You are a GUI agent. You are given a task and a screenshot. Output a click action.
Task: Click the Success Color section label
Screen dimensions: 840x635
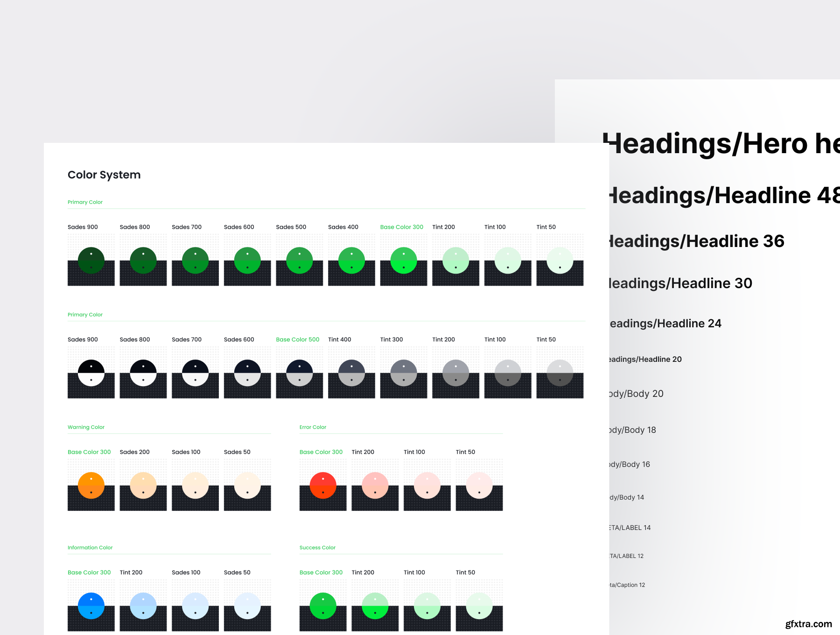[x=317, y=548]
